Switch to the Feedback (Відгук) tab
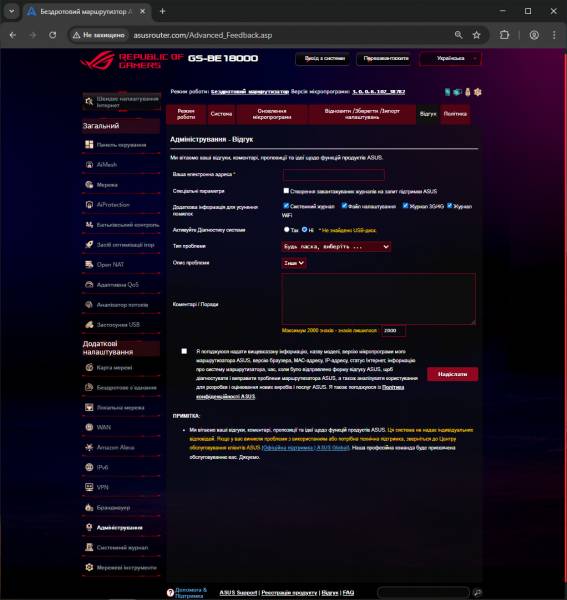The image size is (567, 600). point(428,114)
